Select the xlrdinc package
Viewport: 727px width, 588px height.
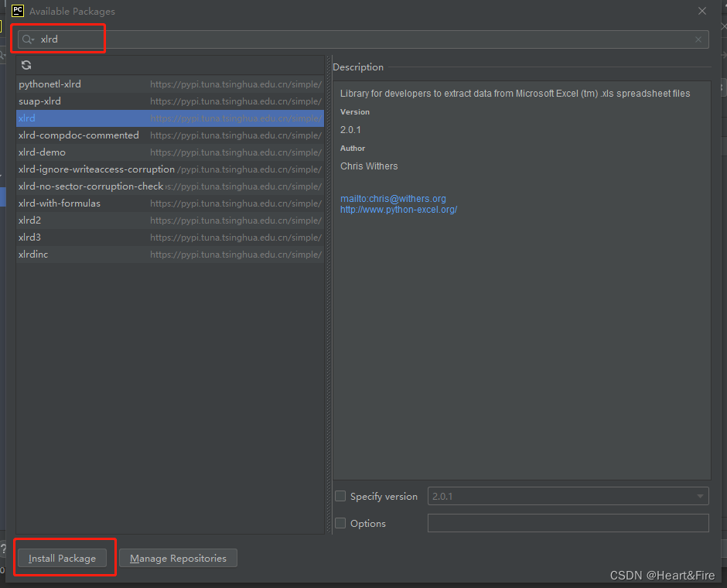[170, 254]
